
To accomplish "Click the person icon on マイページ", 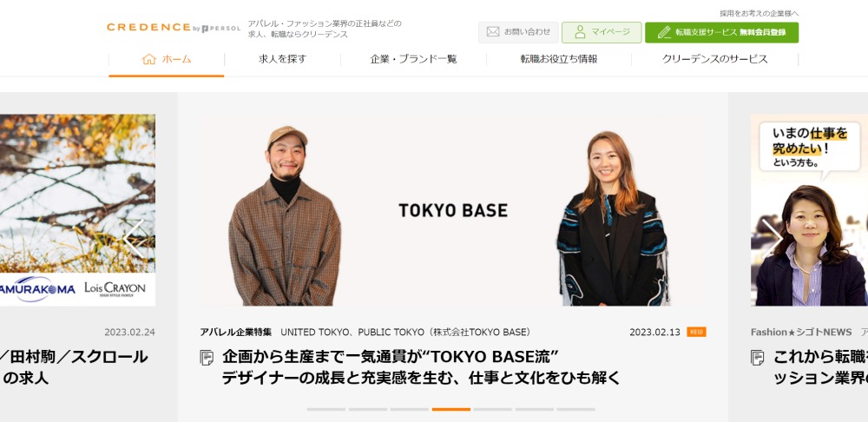I will tap(580, 32).
